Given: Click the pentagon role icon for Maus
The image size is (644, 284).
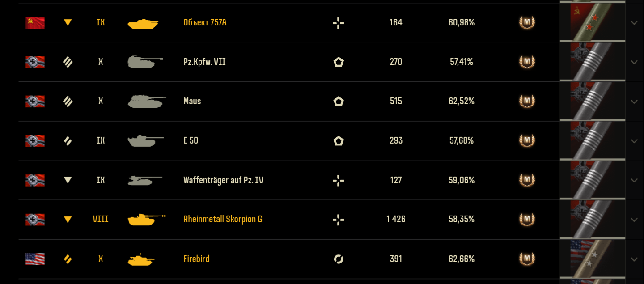Looking at the screenshot, I should pos(339,102).
